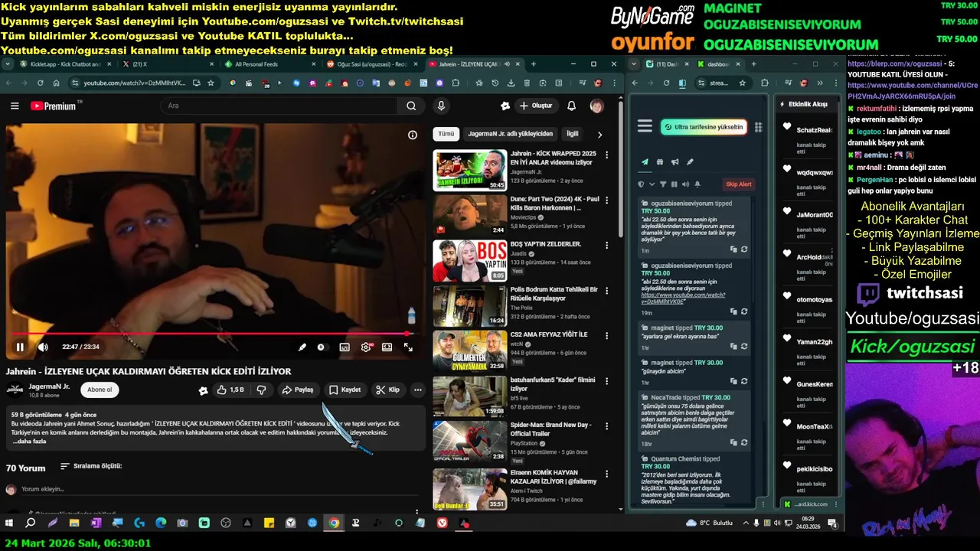Click the 'Yorum ekleyin...' comment field

218,489
